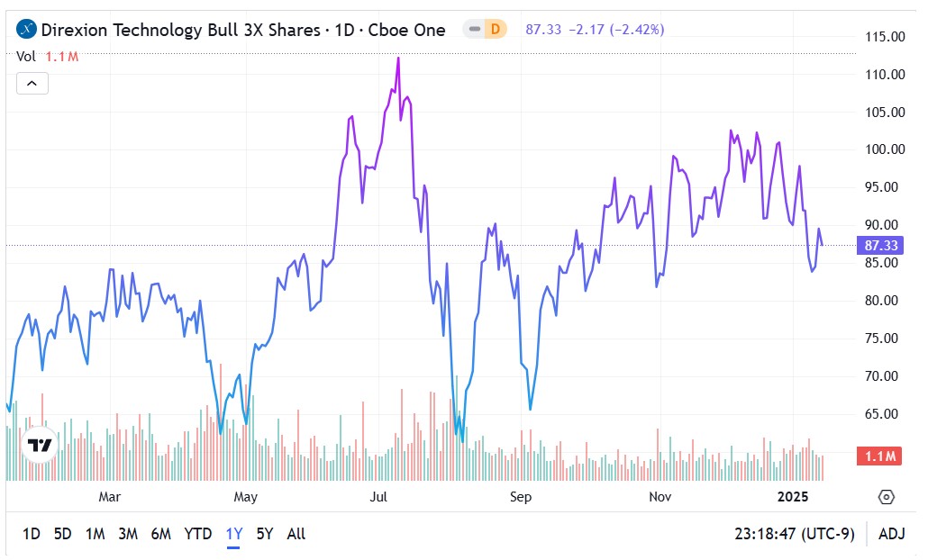Select the 5D range button
This screenshot has height=560, width=928.
pyautogui.click(x=62, y=534)
